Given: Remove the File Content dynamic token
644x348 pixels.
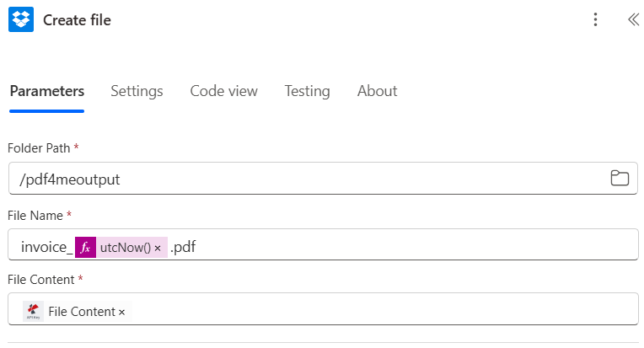Looking at the screenshot, I should [121, 313].
